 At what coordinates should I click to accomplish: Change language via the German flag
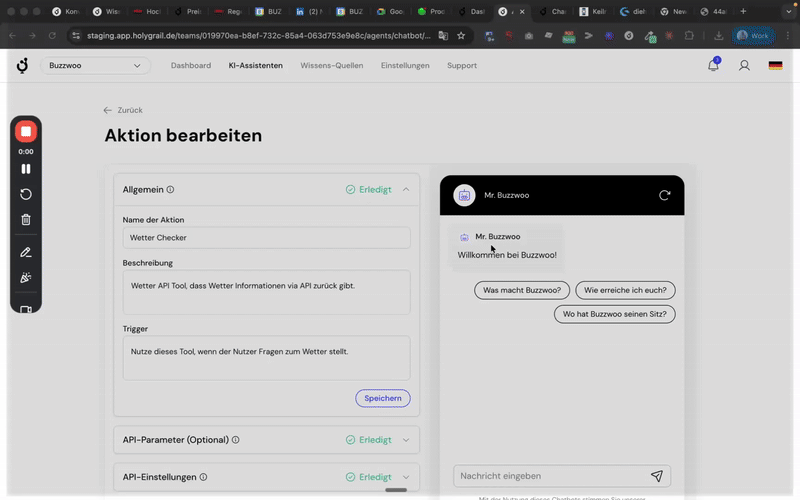click(775, 66)
